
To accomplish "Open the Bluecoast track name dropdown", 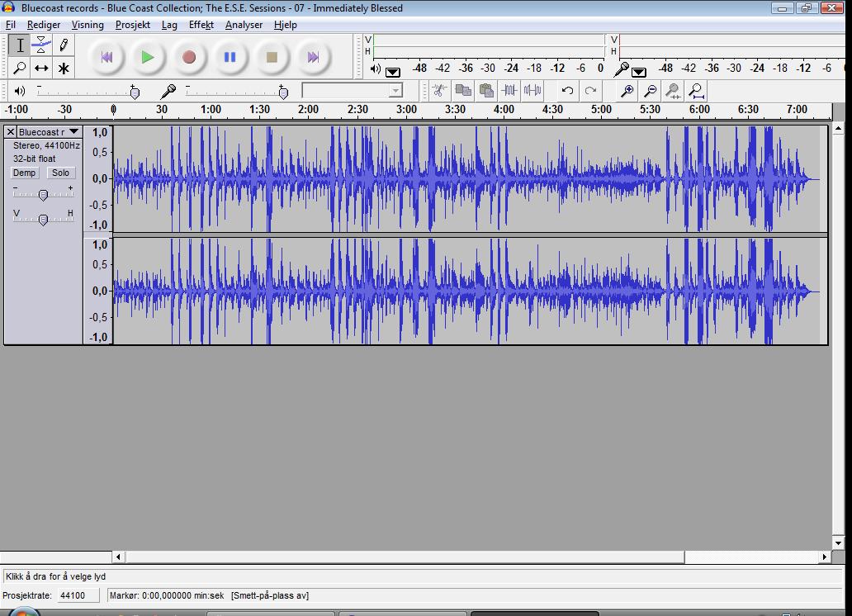I will click(73, 132).
